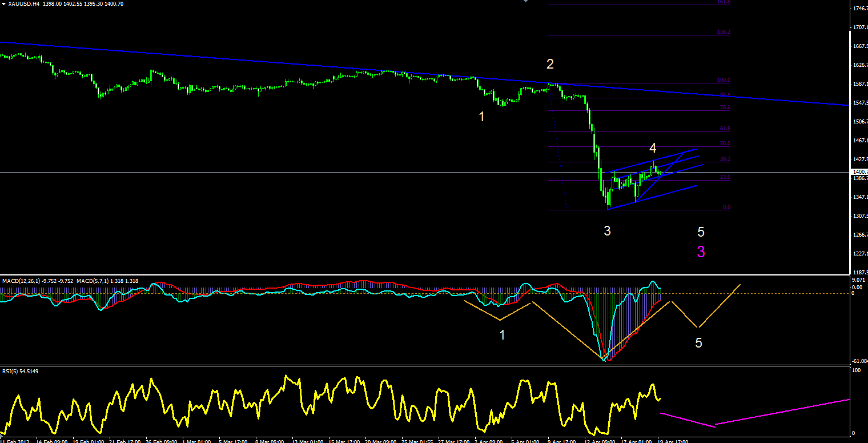Screen dimensions: 868x443
Task: Click the 78.6 Fibonacci level label
Action: [x=725, y=107]
